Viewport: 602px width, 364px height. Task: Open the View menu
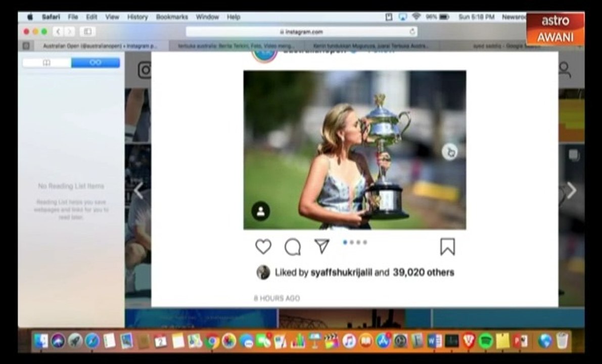(x=112, y=17)
